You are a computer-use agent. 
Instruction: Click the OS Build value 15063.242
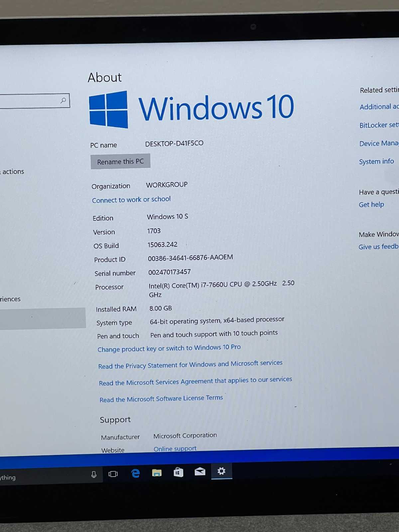click(163, 245)
